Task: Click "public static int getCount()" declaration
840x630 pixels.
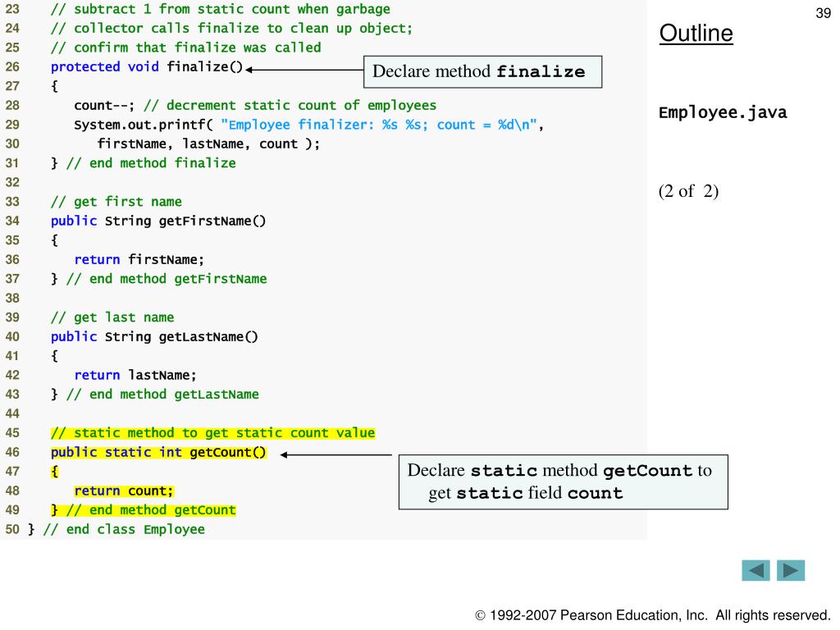Action: click(158, 452)
